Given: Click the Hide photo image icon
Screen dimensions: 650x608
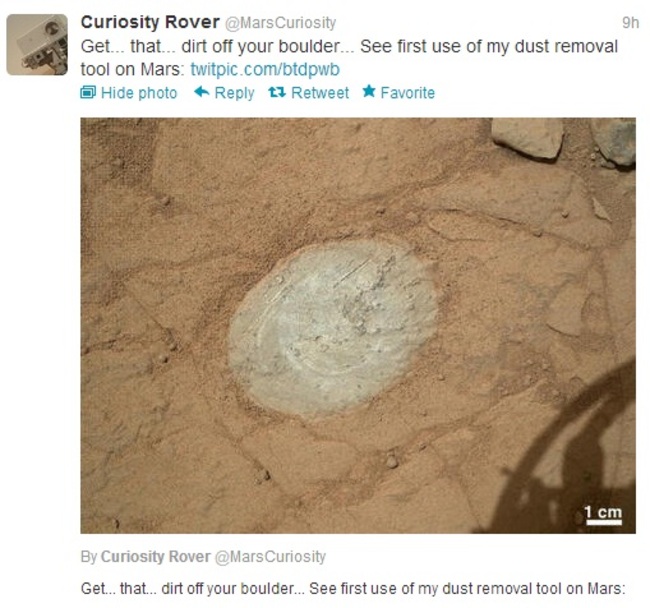Looking at the screenshot, I should tap(88, 92).
